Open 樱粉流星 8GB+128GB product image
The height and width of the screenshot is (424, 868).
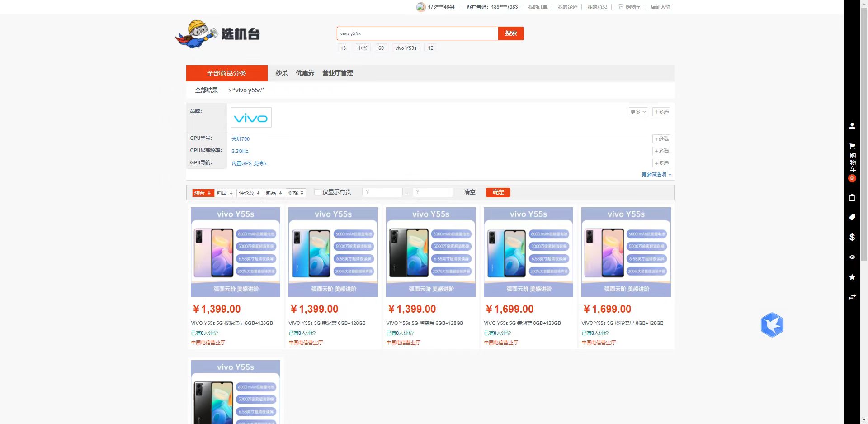(626, 252)
